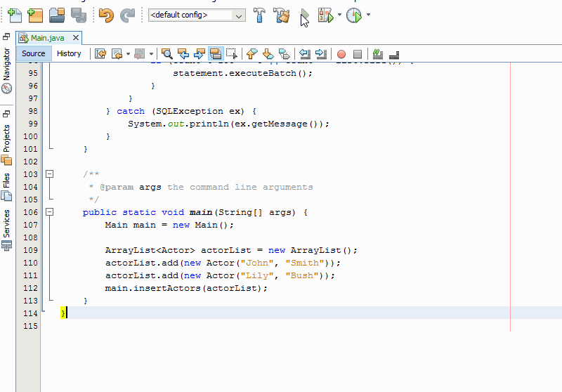The width and height of the screenshot is (562, 392).
Task: Click the New Project icon
Action: 35,15
